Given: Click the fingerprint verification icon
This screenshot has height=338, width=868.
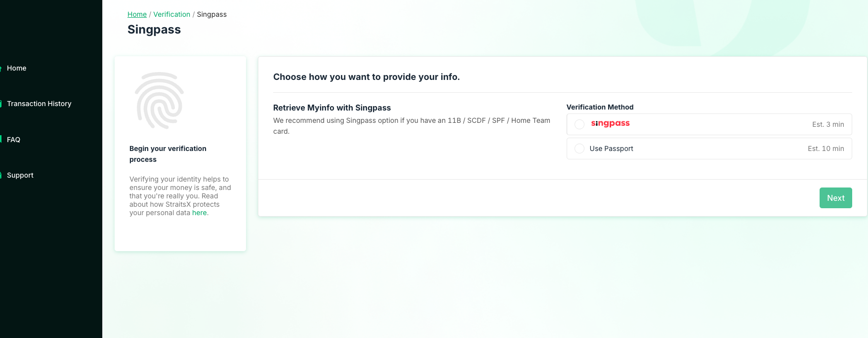Looking at the screenshot, I should point(159,100).
